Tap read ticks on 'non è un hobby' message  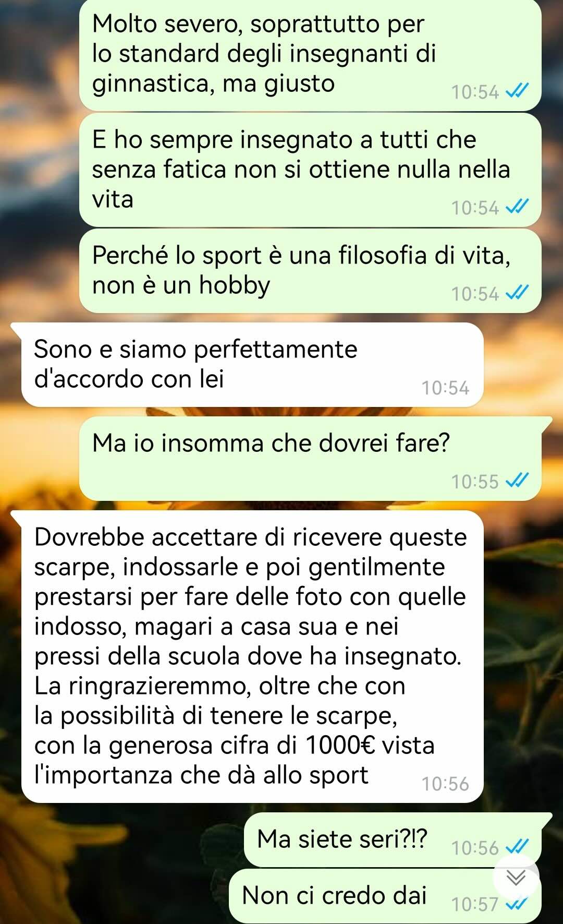click(x=518, y=294)
